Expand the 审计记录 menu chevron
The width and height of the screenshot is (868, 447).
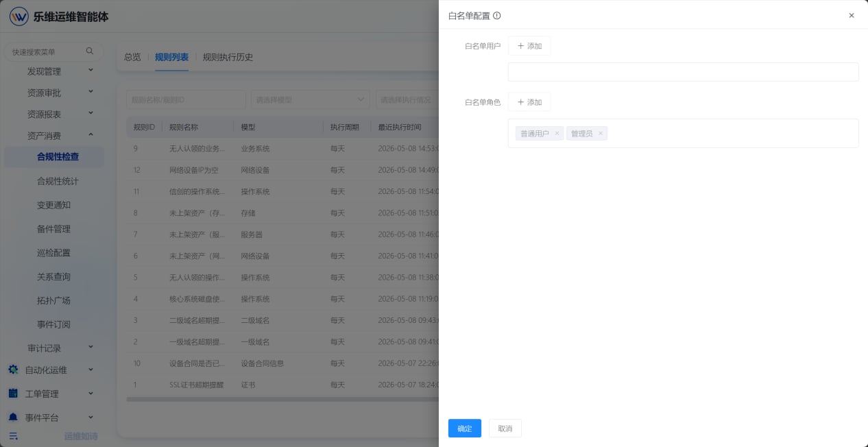click(x=91, y=348)
